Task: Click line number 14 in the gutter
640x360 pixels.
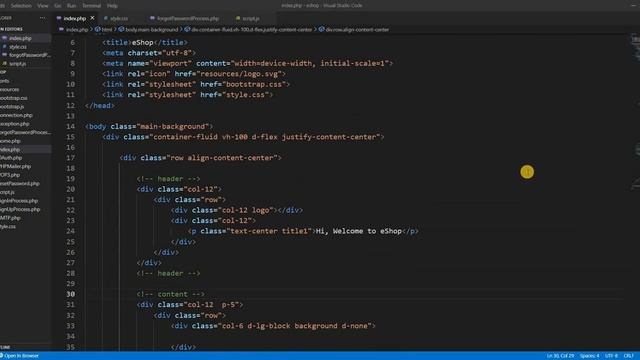Action: 71,126
